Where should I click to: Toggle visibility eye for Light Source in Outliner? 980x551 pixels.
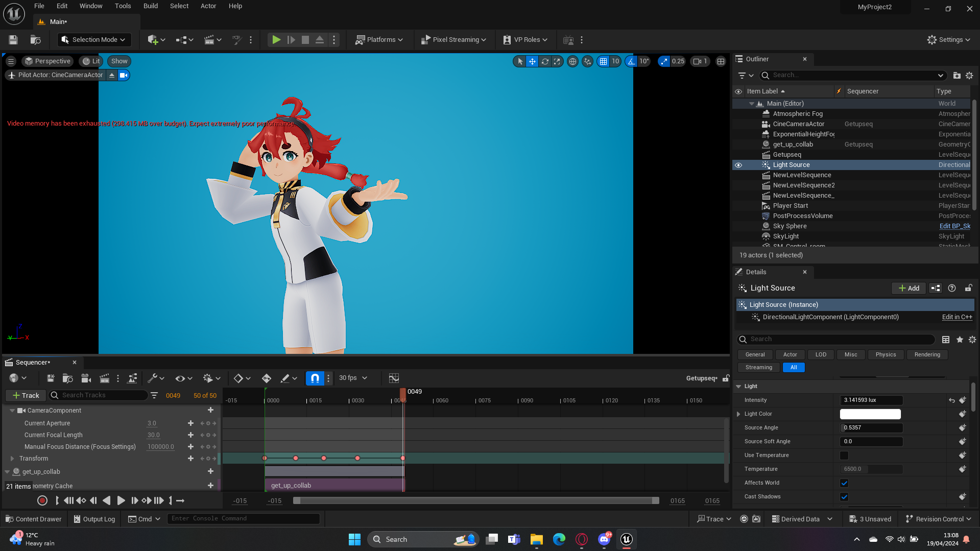[x=738, y=165]
